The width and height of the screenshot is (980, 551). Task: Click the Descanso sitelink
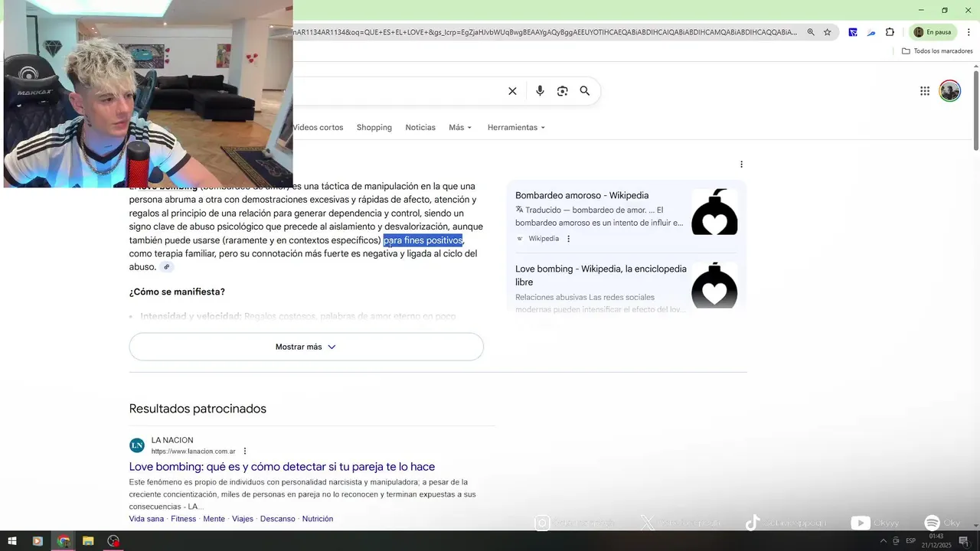(277, 519)
